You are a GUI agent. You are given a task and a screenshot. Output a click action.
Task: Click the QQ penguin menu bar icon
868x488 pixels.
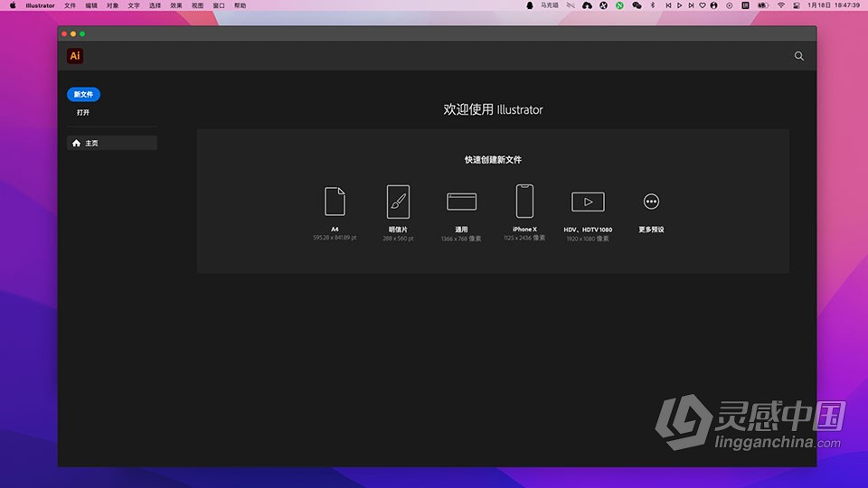pos(530,5)
